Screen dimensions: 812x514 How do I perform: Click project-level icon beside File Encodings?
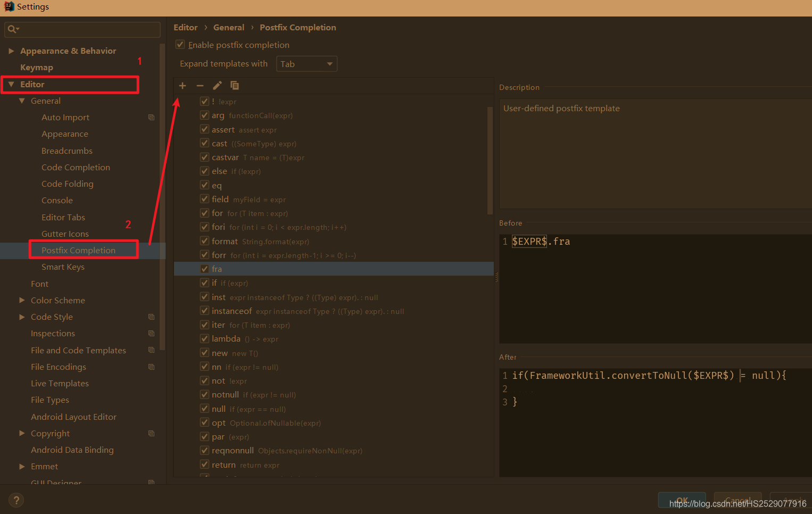click(152, 367)
